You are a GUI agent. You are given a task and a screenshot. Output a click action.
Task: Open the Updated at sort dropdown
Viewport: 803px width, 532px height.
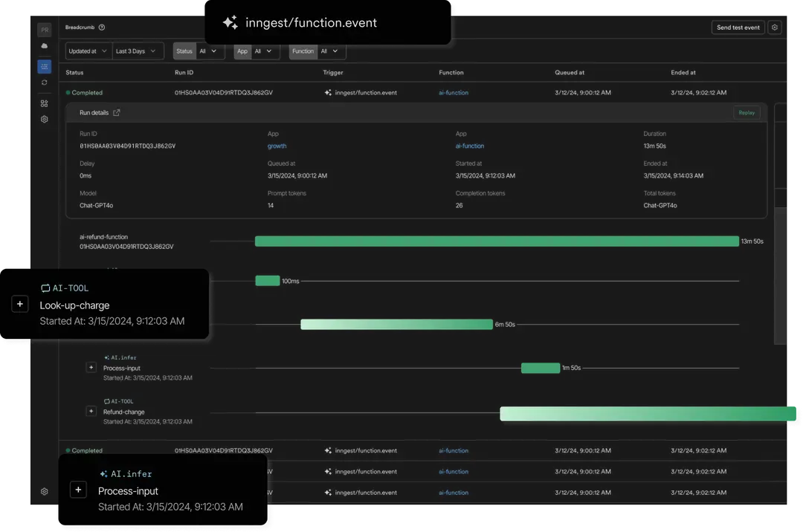click(x=88, y=51)
